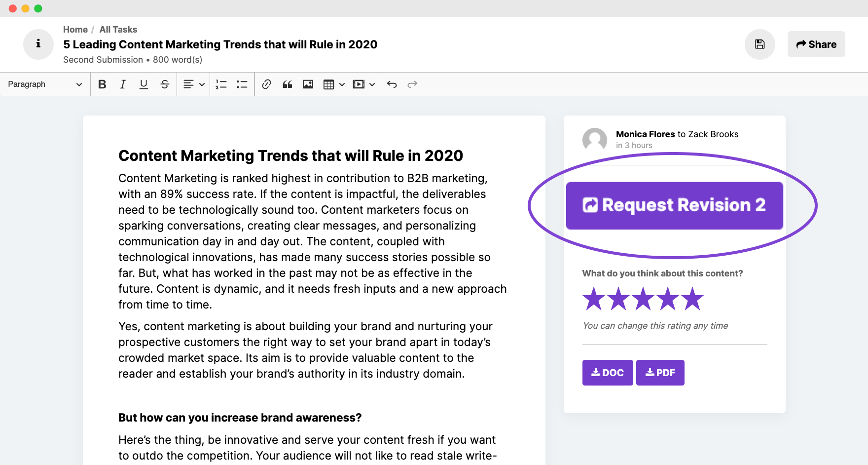Click the insert image icon

tap(308, 84)
